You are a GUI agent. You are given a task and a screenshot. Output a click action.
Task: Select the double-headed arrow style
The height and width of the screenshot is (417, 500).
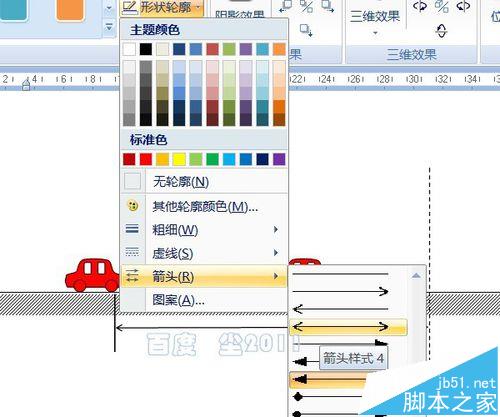(x=348, y=327)
